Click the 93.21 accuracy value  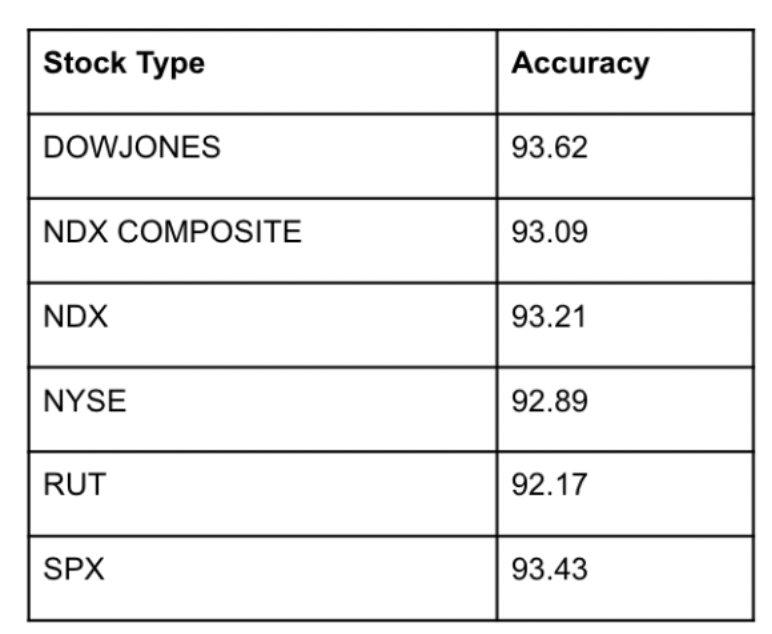coord(549,317)
